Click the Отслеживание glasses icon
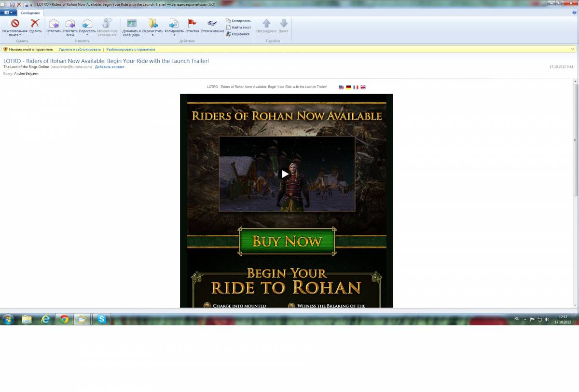This screenshot has height=392, width=579. click(212, 23)
